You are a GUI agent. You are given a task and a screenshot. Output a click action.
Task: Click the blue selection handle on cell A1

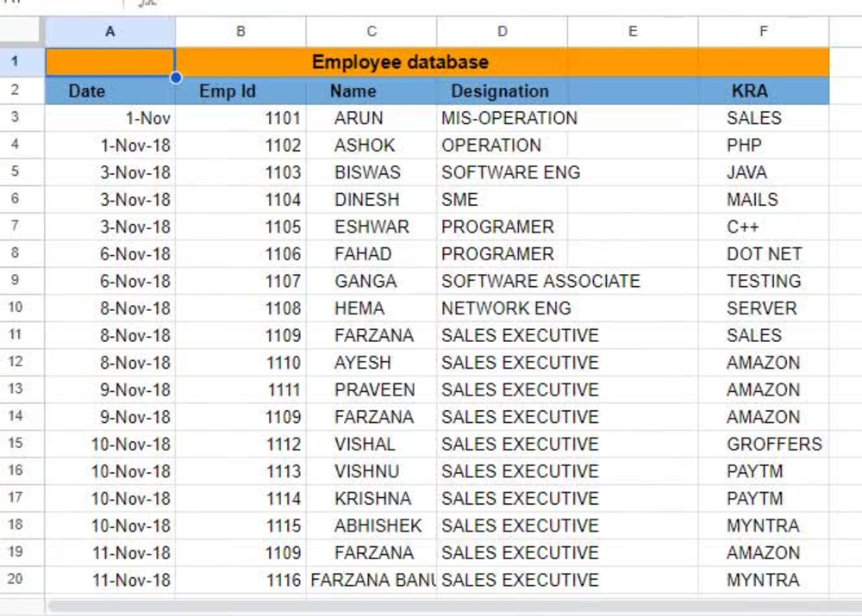click(176, 77)
